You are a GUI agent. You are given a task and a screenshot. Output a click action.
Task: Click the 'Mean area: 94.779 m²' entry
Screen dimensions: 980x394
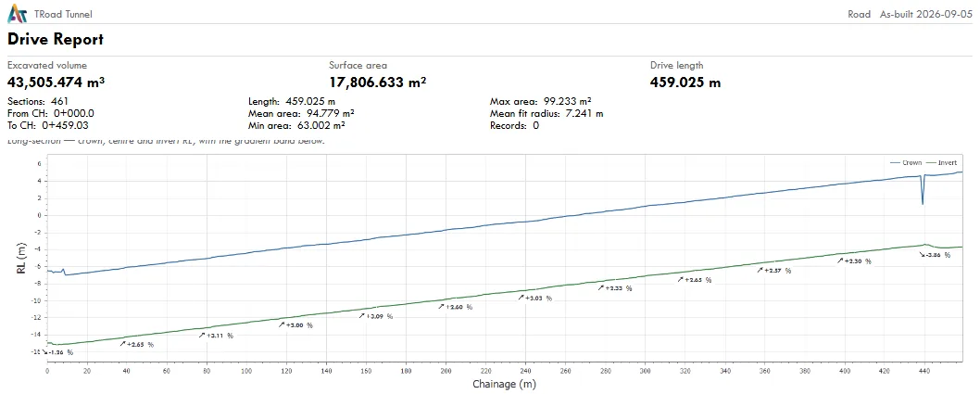click(302, 113)
